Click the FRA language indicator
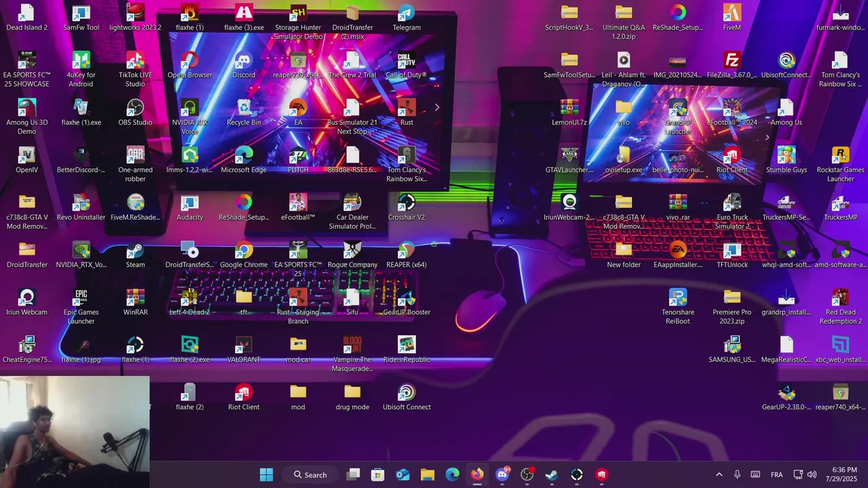 pos(776,474)
